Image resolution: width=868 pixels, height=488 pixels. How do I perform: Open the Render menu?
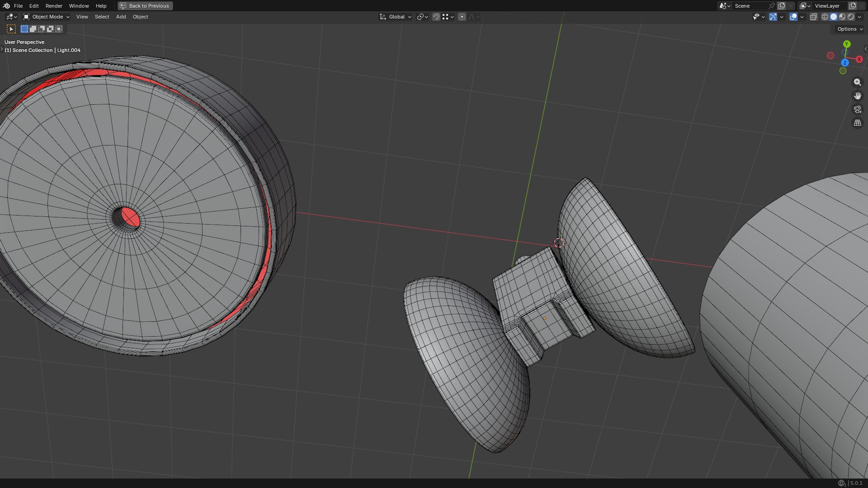pyautogui.click(x=54, y=6)
